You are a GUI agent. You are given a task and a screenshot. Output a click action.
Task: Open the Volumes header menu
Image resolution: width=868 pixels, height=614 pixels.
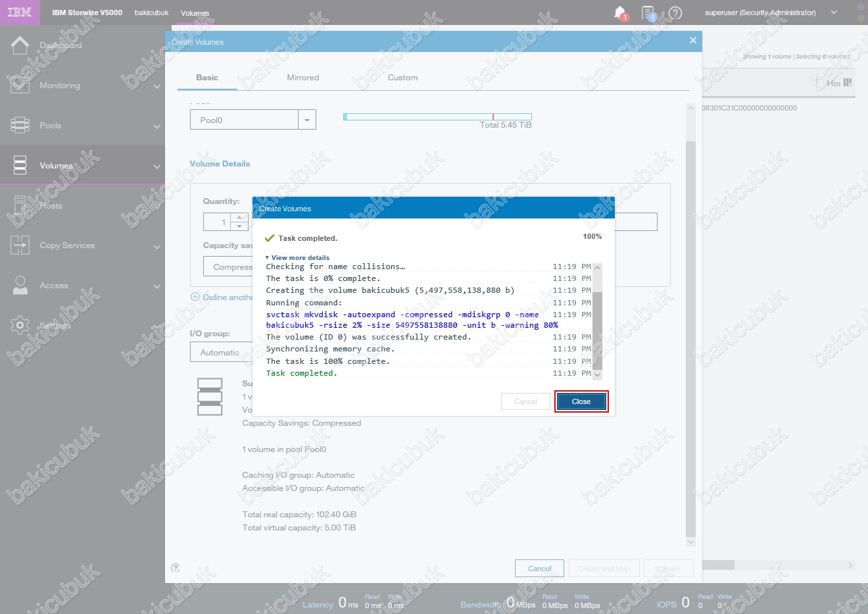coord(195,13)
